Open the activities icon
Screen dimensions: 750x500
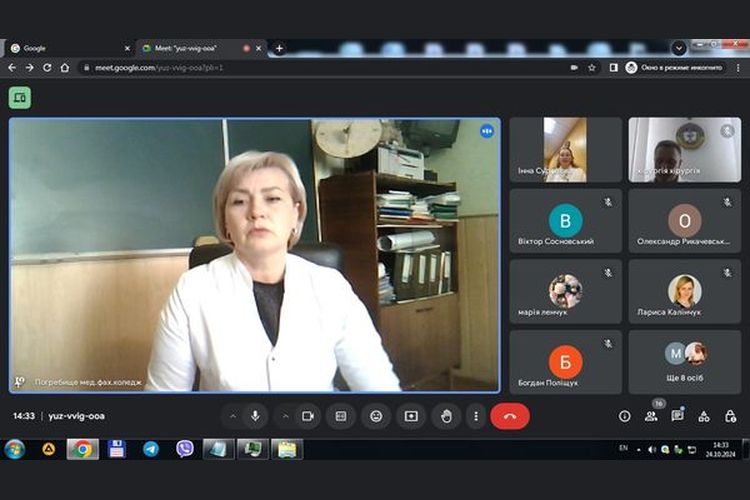click(704, 416)
